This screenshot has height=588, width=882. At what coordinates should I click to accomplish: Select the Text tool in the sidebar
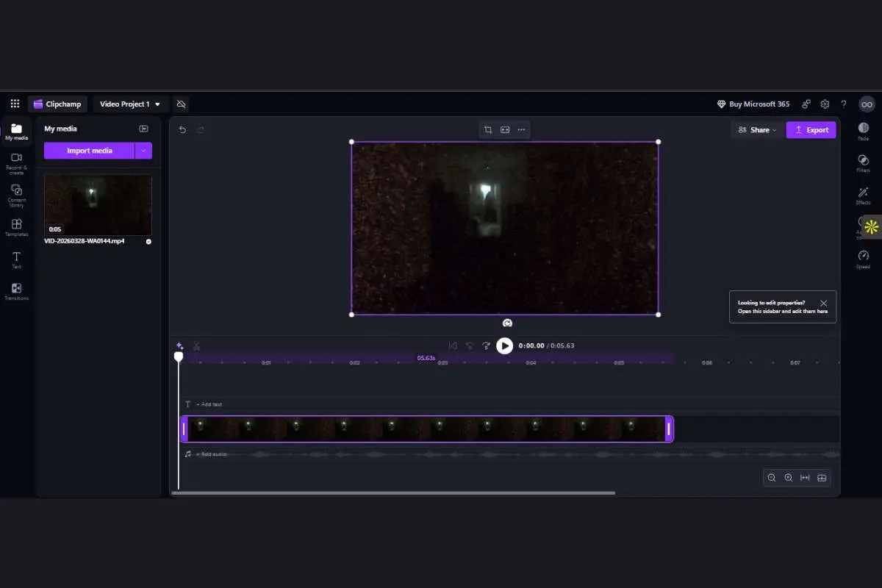16,259
